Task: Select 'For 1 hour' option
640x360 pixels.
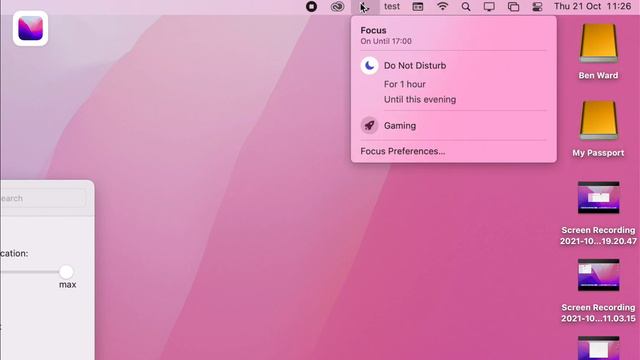Action: pos(404,84)
